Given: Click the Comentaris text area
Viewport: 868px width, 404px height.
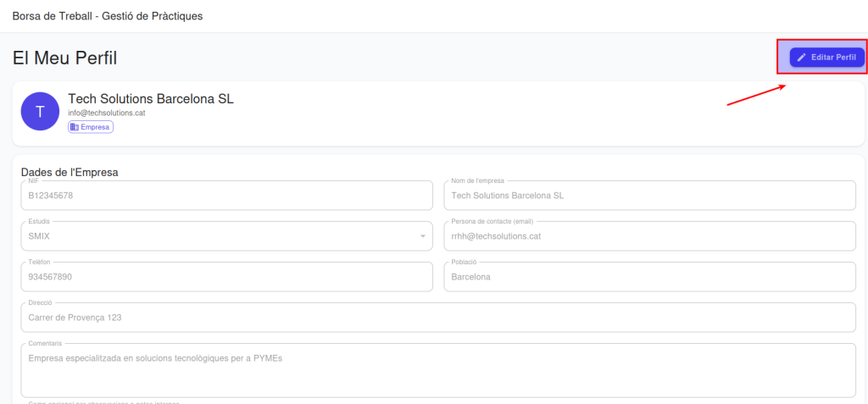Looking at the screenshot, I should point(438,370).
